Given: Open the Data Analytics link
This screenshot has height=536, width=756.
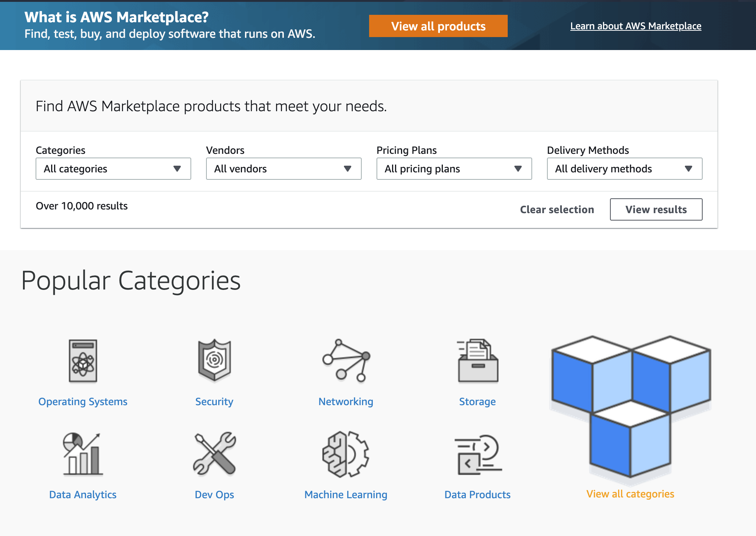Looking at the screenshot, I should 83,494.
